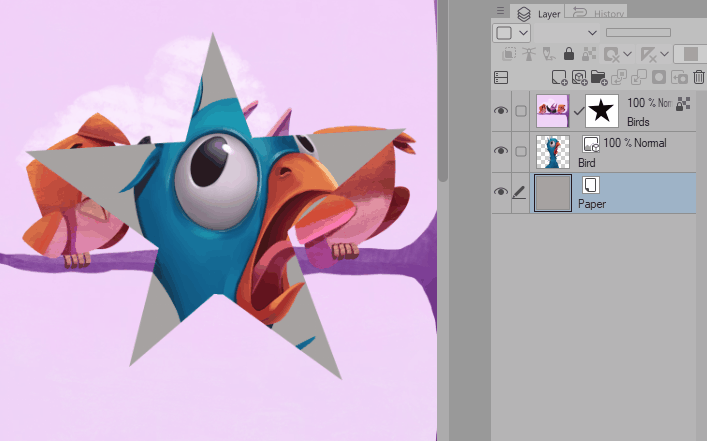Click the New Vector Layer icon
Screen dimensions: 707x441
(x=579, y=77)
